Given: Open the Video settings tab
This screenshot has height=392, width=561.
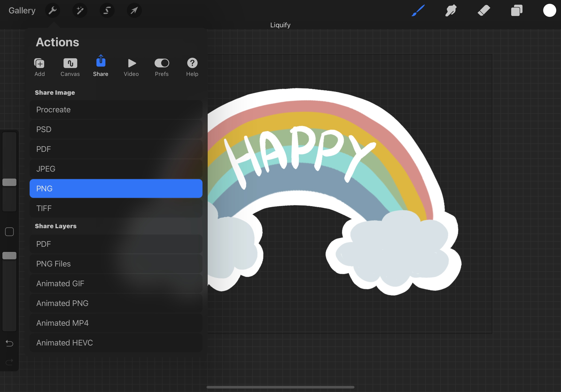Looking at the screenshot, I should (x=131, y=67).
